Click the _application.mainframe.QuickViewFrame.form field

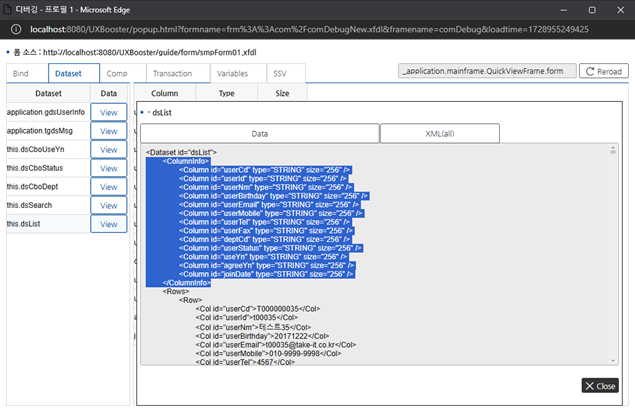coord(487,71)
